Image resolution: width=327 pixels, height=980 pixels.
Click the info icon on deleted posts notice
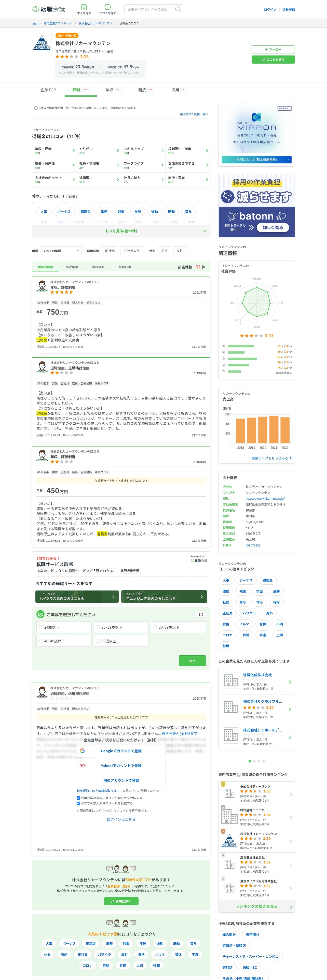pos(36,108)
